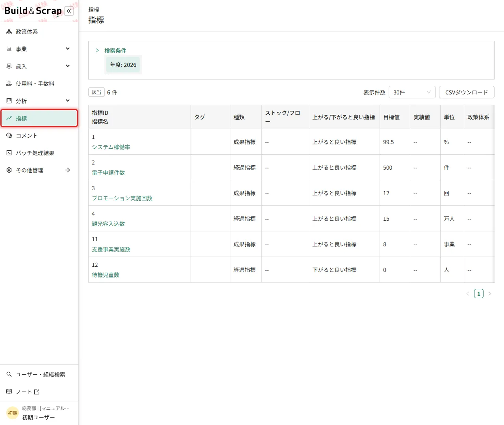Click the 事業 bar chart icon
This screenshot has height=425, width=504.
[x=9, y=49]
